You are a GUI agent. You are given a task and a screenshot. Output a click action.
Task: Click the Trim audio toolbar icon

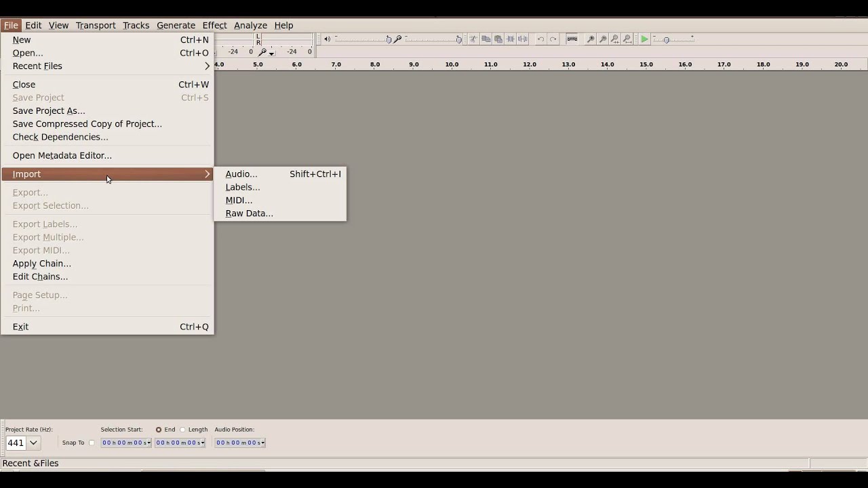click(x=510, y=39)
